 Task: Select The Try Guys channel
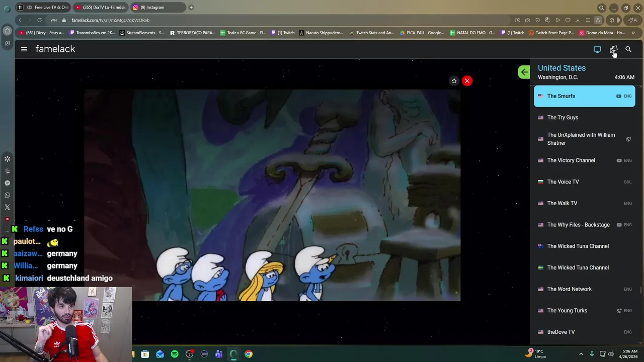(584, 118)
